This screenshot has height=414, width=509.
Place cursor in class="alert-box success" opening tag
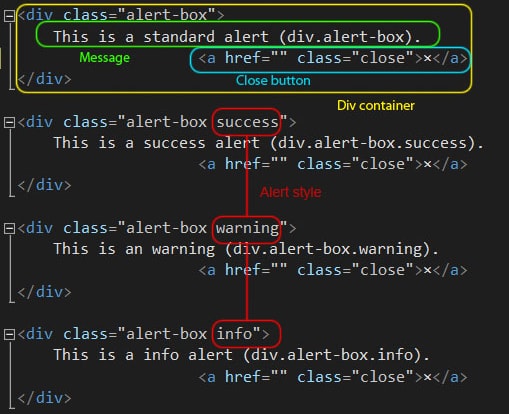tap(157, 122)
